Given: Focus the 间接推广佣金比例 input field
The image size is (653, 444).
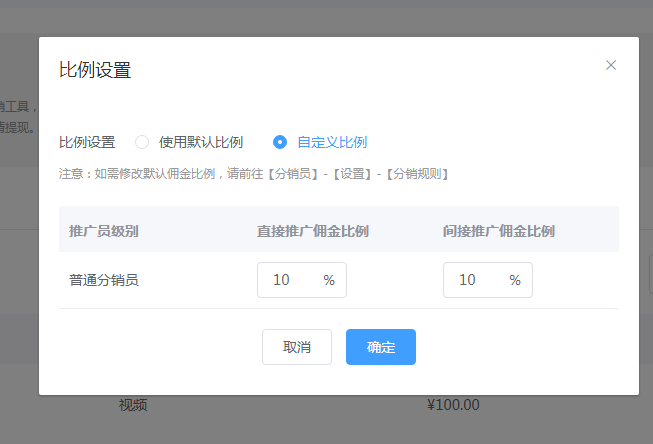Looking at the screenshot, I should (473, 280).
